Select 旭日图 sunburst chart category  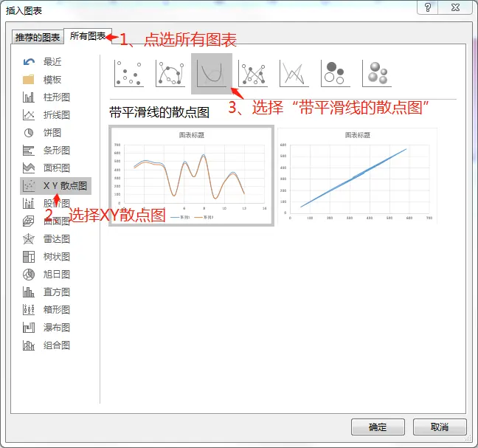[46, 274]
